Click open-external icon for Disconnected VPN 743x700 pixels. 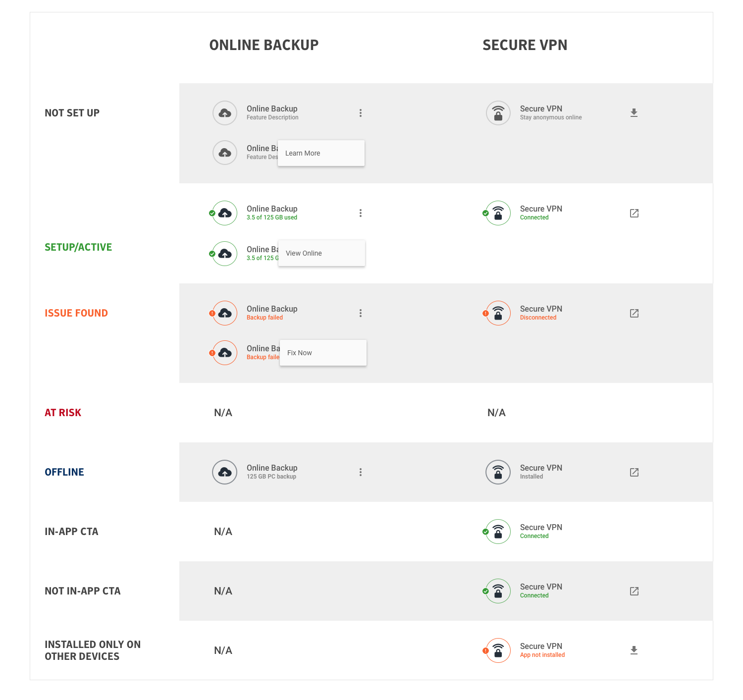pos(634,313)
